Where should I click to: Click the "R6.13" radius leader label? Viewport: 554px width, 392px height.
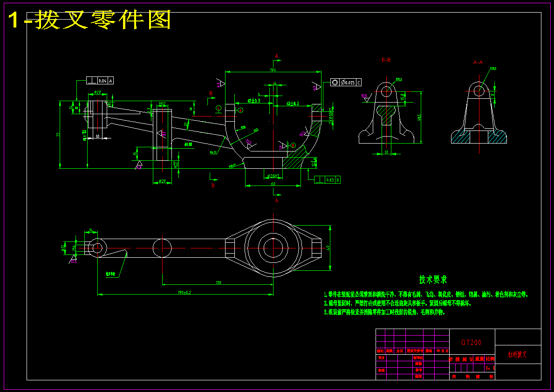pyautogui.click(x=214, y=152)
